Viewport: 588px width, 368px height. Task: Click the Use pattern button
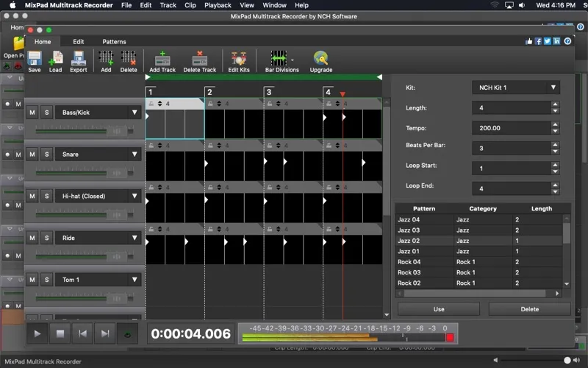(x=439, y=309)
